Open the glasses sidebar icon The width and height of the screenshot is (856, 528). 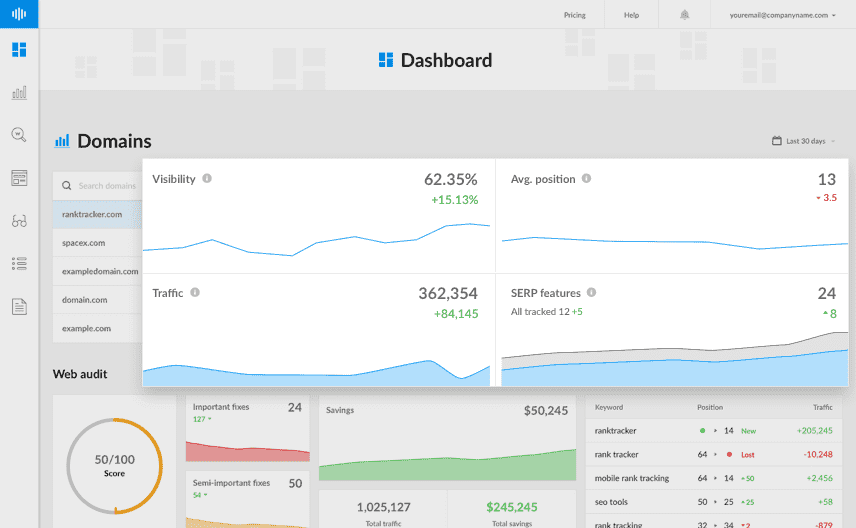coord(19,221)
